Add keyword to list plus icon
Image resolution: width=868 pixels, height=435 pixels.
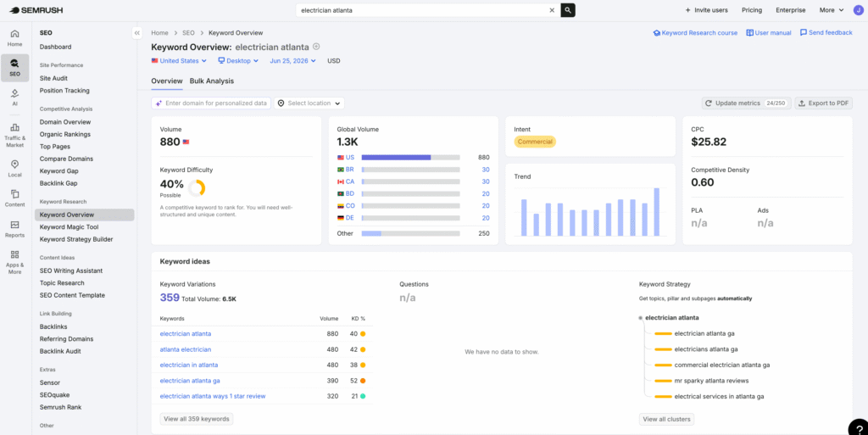point(316,47)
